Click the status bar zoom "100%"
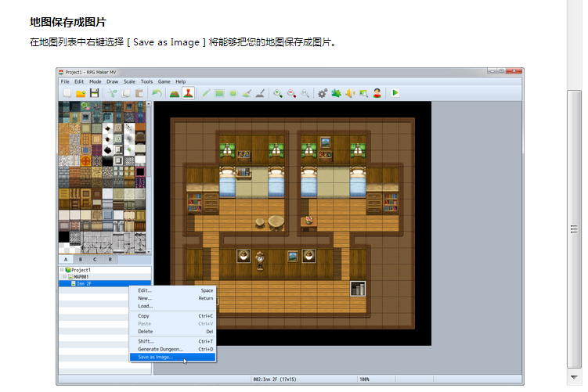Screen dimensions: 588x392 click(x=364, y=379)
